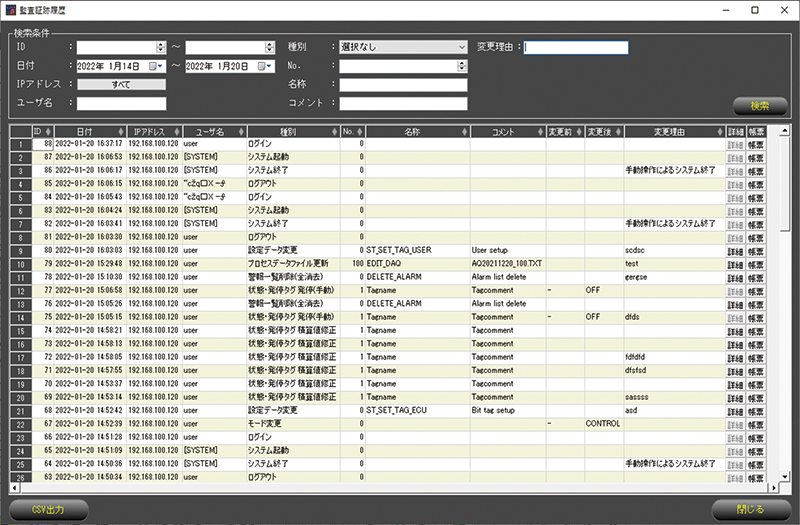Click the 変更理由 input field

(576, 47)
